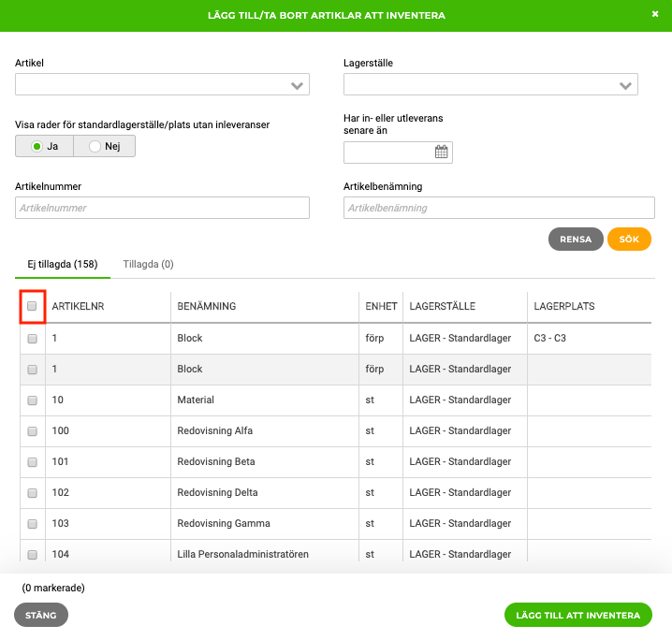The image size is (672, 640).
Task: Expand the Artikel dropdown
Action: pyautogui.click(x=297, y=85)
